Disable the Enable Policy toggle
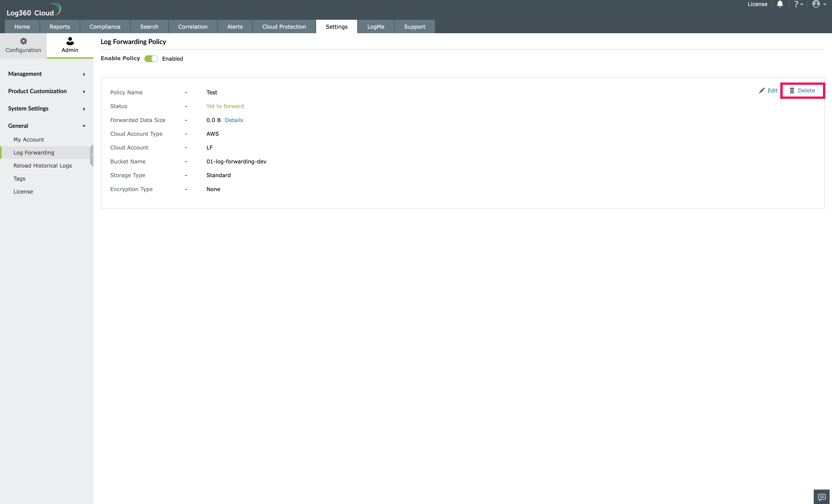This screenshot has height=504, width=832. (x=151, y=58)
